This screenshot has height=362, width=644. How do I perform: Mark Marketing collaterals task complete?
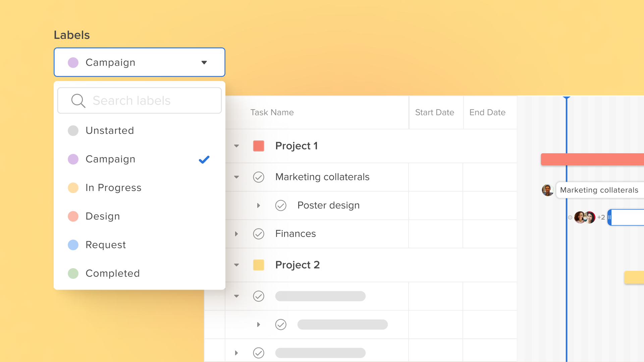pos(259,177)
